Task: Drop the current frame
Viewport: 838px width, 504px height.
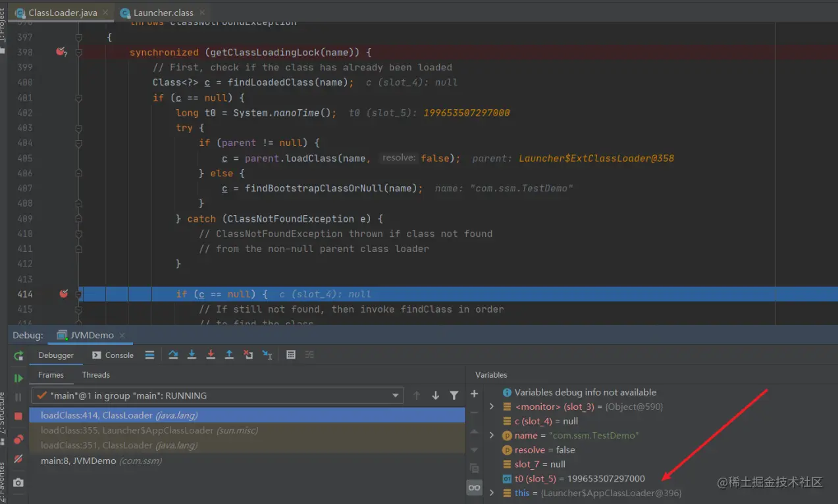Action: pyautogui.click(x=248, y=355)
